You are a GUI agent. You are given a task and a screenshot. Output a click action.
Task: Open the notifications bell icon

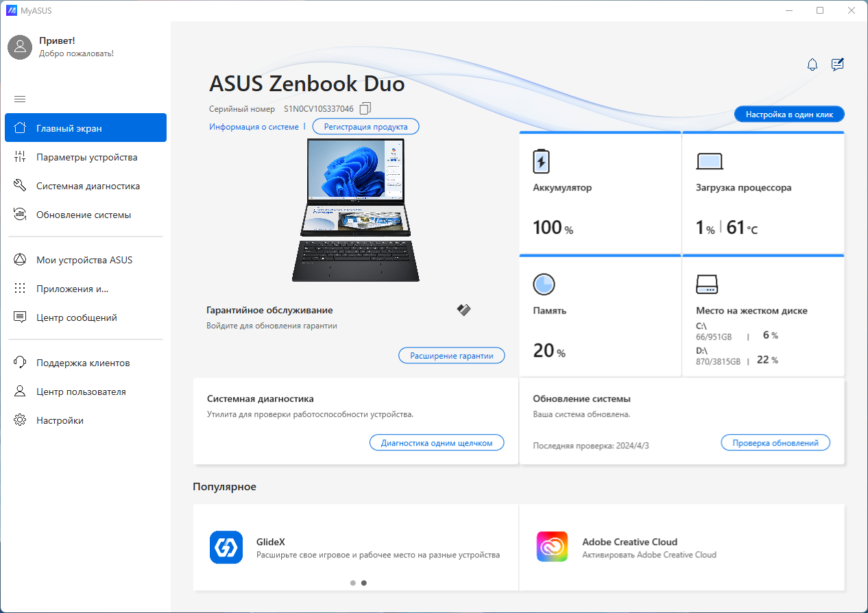[x=812, y=65]
